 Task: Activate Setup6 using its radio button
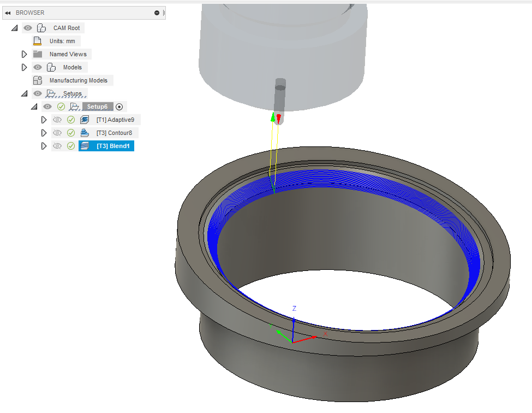click(119, 106)
